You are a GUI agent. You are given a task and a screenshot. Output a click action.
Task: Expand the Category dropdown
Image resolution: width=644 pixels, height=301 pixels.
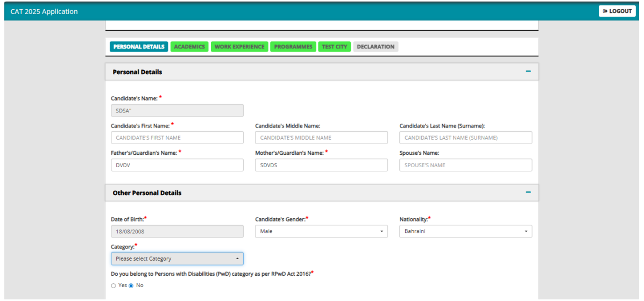click(177, 259)
